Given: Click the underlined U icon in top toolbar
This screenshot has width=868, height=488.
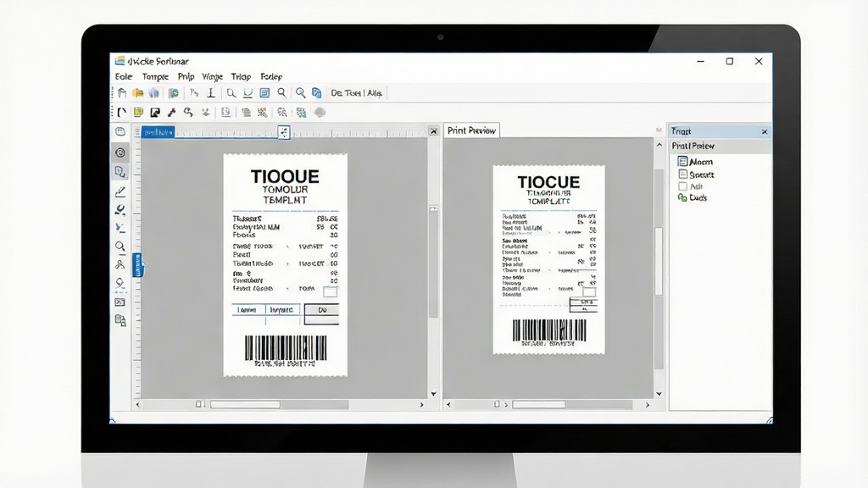Looking at the screenshot, I should tap(248, 93).
